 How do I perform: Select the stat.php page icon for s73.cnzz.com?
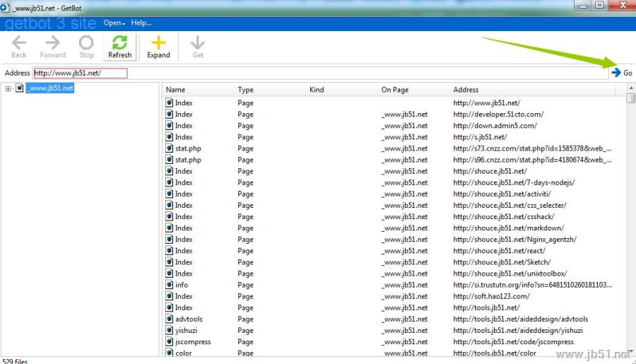(170, 148)
